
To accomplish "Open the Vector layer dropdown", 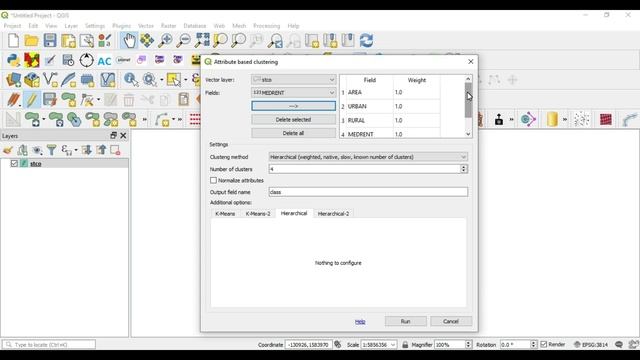I will coord(293,80).
